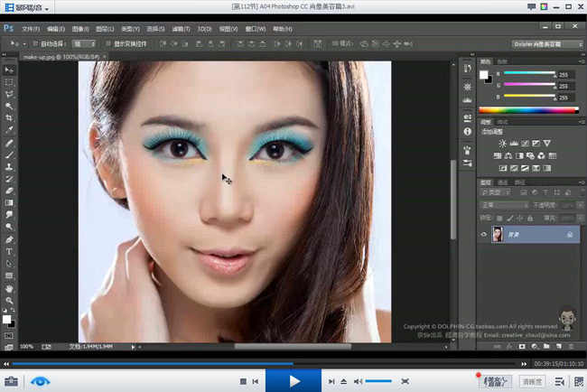The height and width of the screenshot is (392, 587).
Task: Select the Zoom magnifier tool
Action: tap(9, 300)
